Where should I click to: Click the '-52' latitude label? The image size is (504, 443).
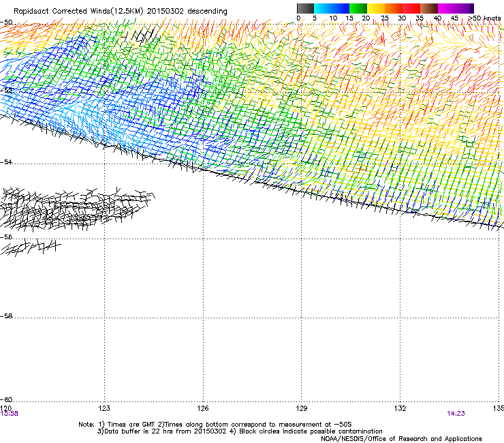click(x=6, y=91)
